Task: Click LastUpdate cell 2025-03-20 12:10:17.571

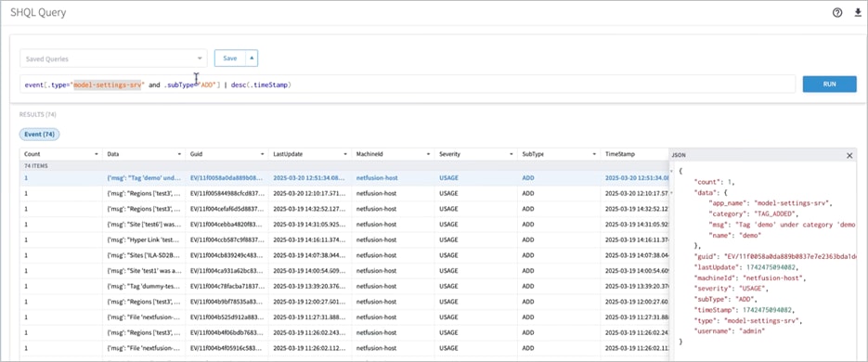Action: (x=310, y=194)
